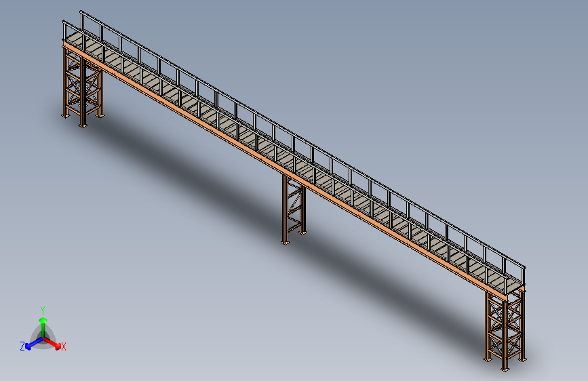This screenshot has width=588, height=381.
Task: Select the right end support tower
Action: (x=505, y=329)
